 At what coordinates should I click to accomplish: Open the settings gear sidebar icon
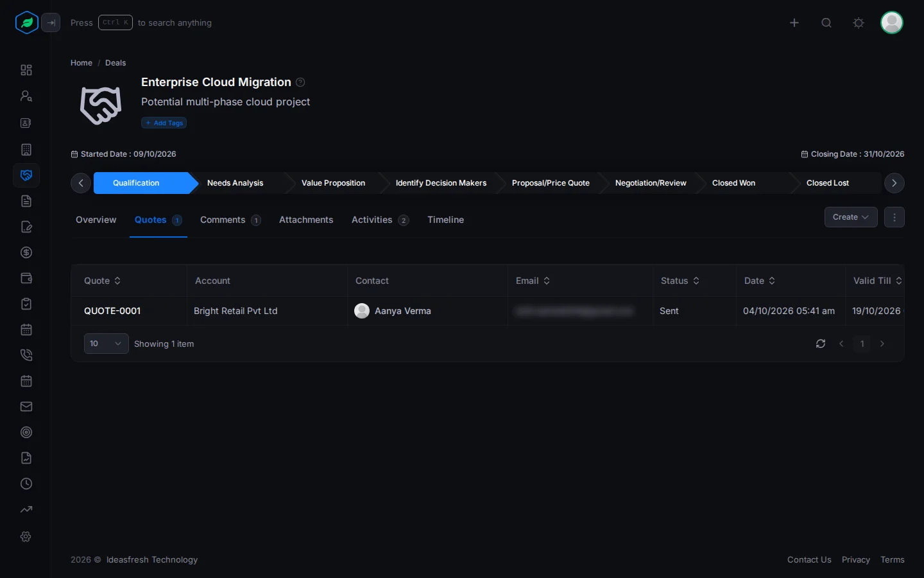(26, 536)
